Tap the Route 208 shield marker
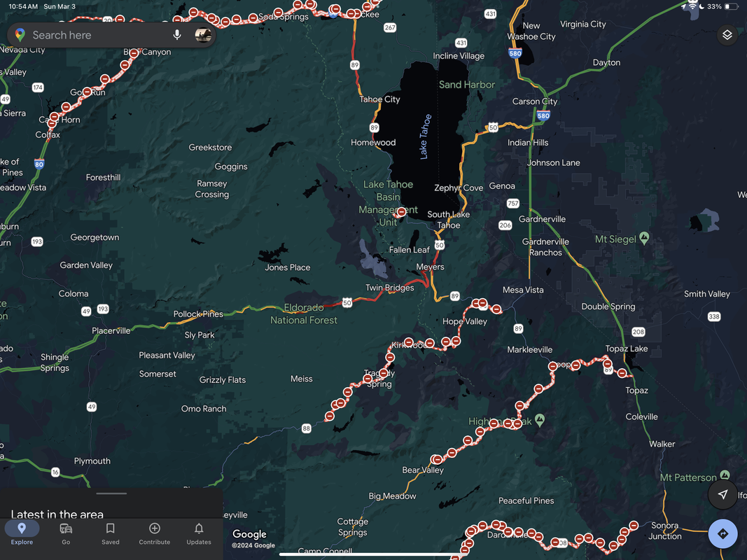747x560 pixels. tap(638, 332)
